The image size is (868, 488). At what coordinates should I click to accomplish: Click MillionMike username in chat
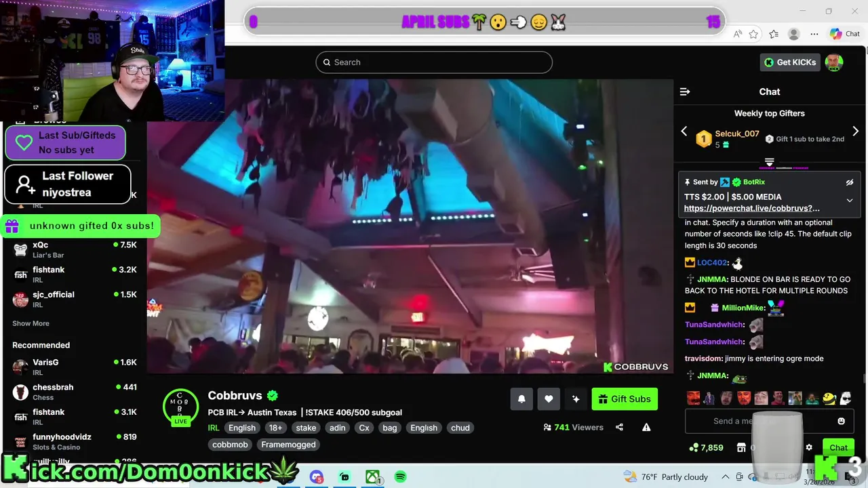[743, 308]
